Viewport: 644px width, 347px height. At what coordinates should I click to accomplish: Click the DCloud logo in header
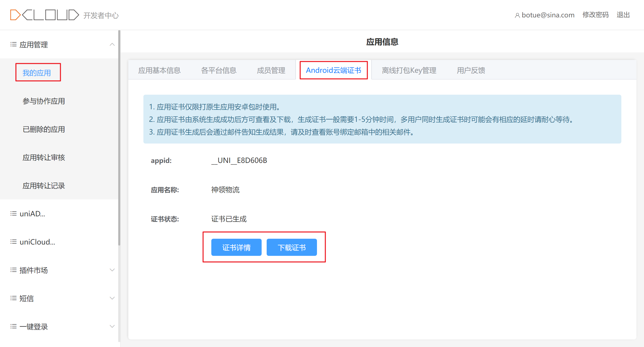coord(45,15)
